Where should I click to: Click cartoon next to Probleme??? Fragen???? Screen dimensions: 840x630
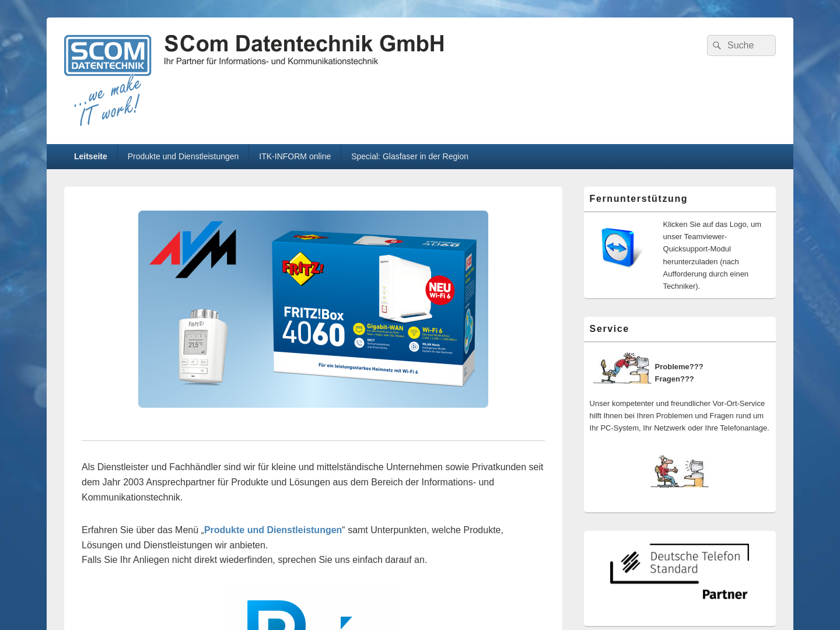(x=622, y=368)
